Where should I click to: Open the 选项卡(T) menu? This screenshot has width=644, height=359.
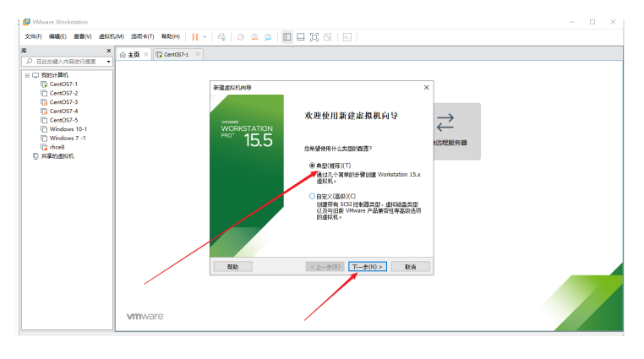coord(143,36)
